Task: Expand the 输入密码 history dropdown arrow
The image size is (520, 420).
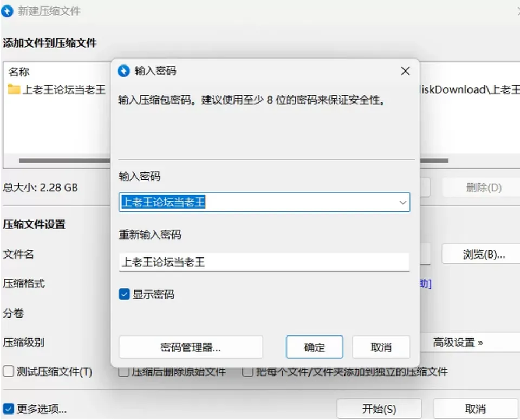Action: 402,202
